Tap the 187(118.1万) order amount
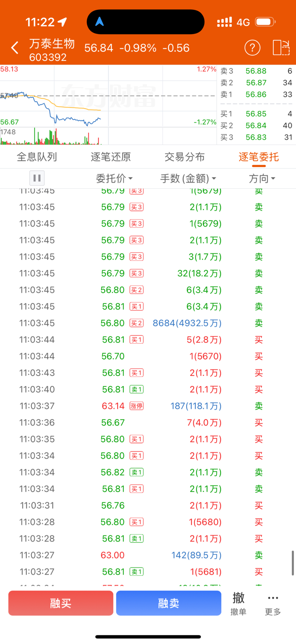 (x=196, y=406)
